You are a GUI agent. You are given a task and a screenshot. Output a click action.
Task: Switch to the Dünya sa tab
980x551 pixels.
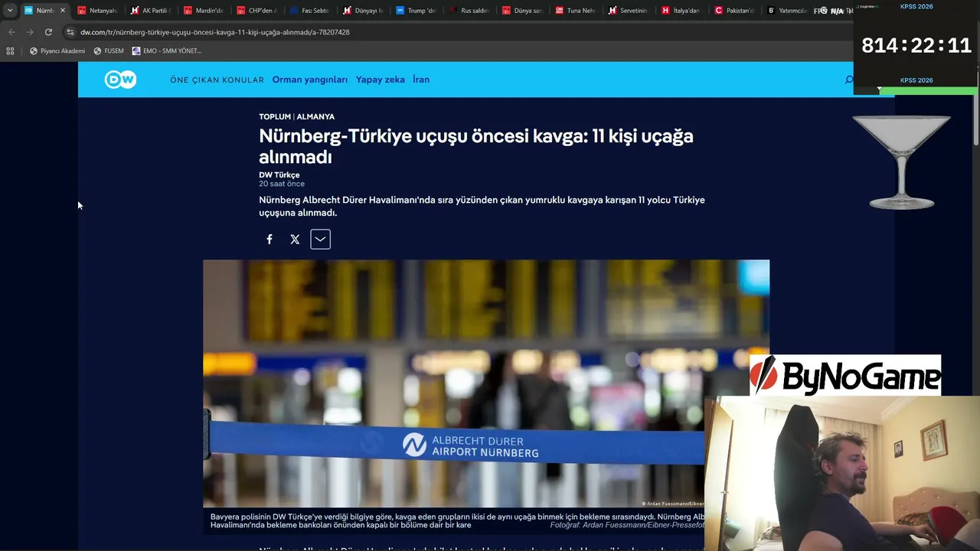[521, 11]
